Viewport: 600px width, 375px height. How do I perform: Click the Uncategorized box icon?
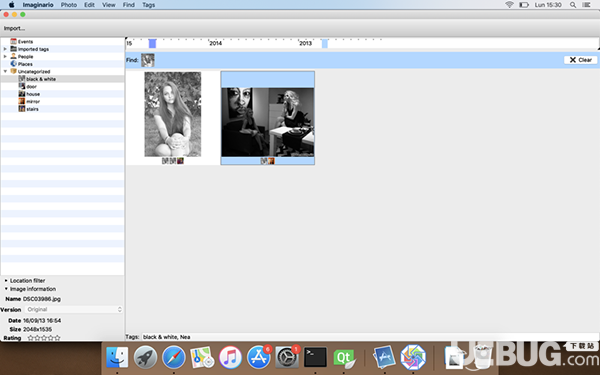click(x=13, y=72)
